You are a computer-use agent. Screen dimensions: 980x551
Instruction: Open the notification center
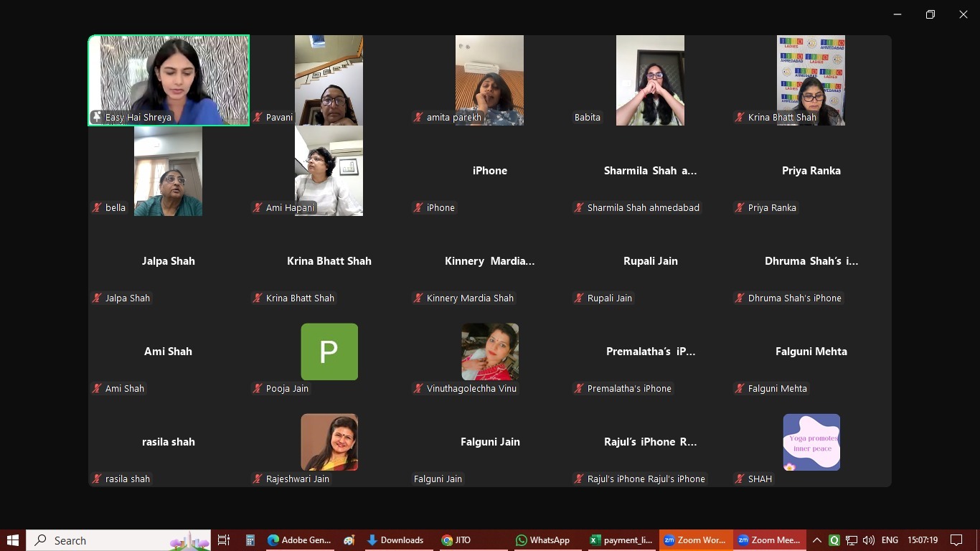(x=956, y=540)
